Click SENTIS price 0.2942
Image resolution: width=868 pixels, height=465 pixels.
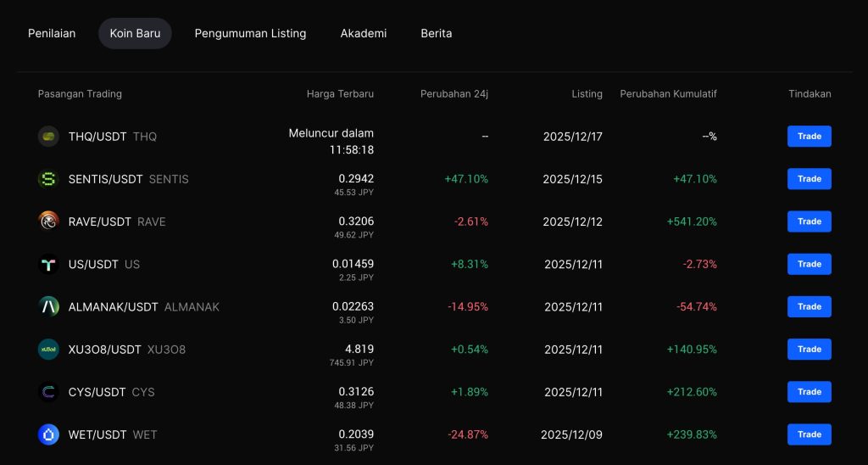click(x=356, y=178)
